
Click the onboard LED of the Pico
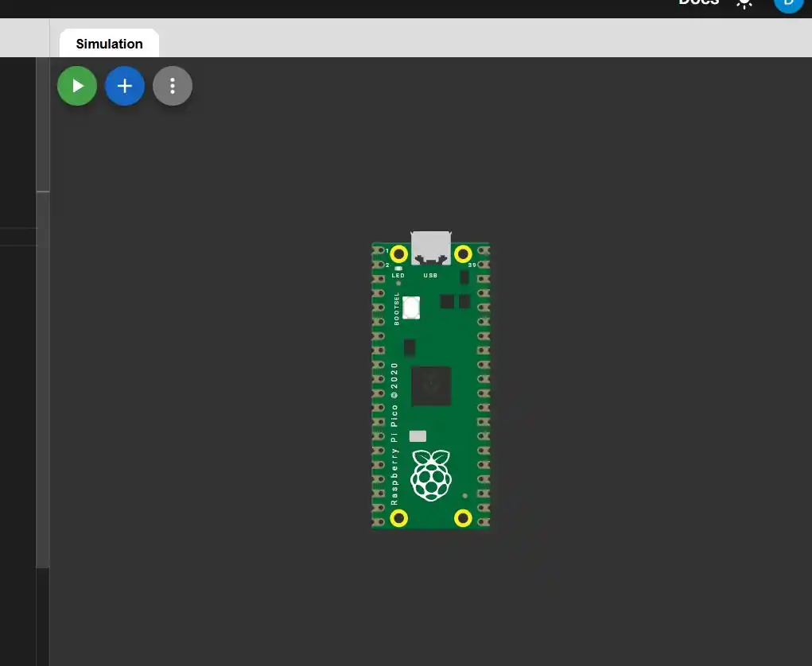pyautogui.click(x=398, y=269)
